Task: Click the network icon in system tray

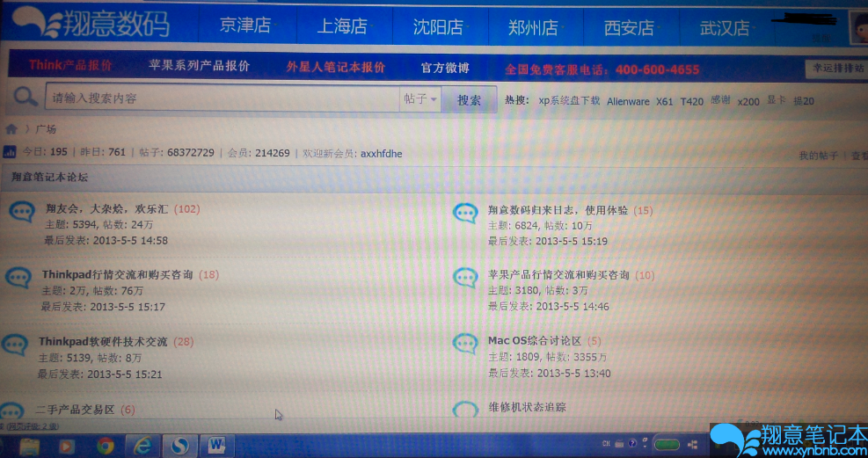Action: [x=692, y=445]
